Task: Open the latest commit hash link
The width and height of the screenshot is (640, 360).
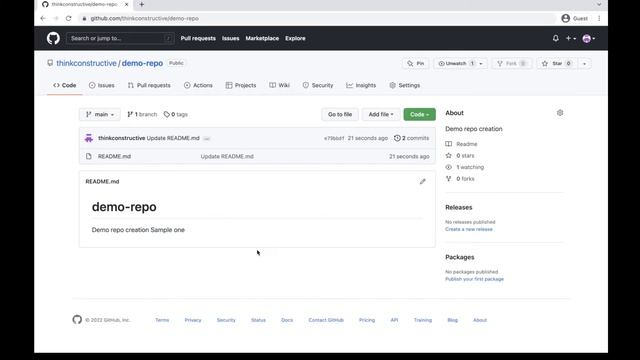Action: coord(334,138)
